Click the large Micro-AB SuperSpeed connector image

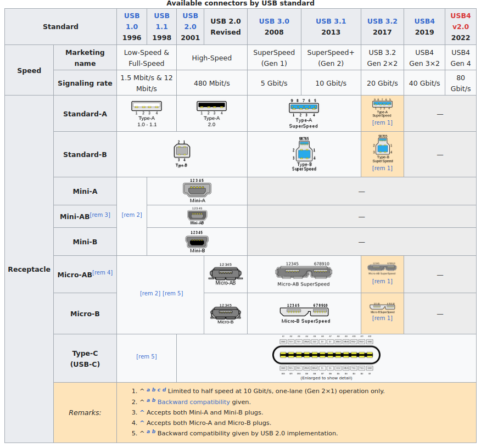point(304,272)
